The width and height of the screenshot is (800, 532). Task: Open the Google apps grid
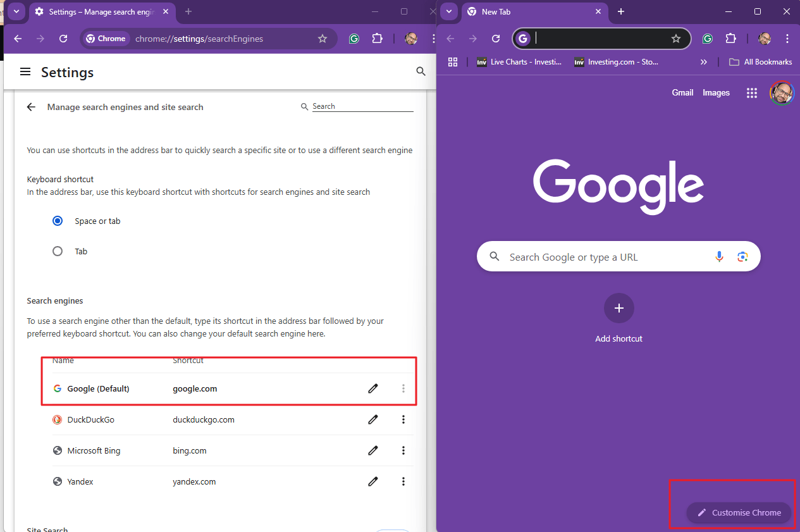click(751, 93)
